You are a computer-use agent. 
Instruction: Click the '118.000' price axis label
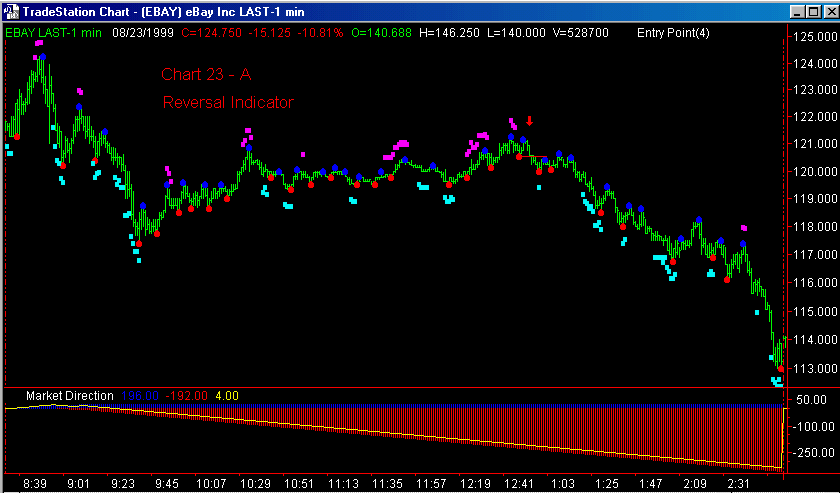tap(815, 227)
